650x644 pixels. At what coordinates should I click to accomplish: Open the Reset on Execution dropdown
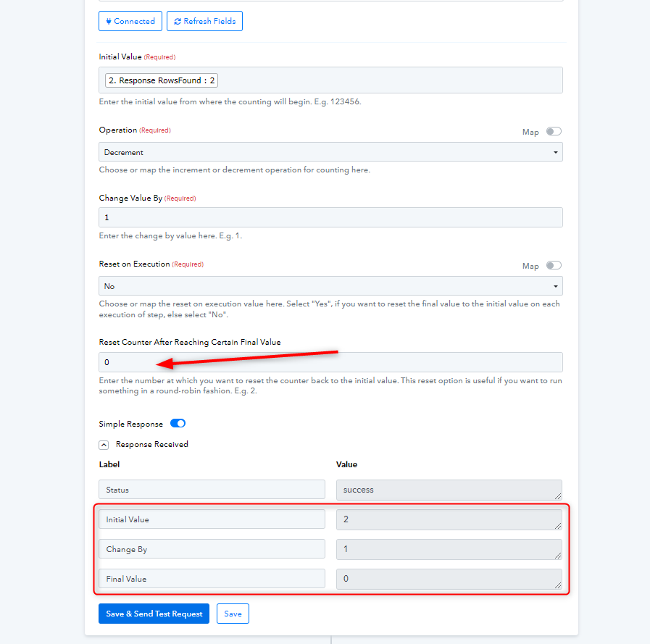(330, 286)
